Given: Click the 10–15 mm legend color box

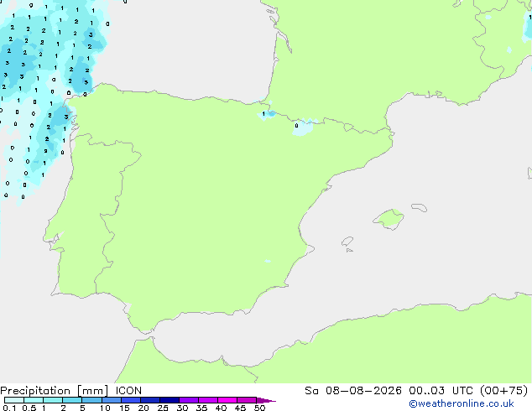Looking at the screenshot, I should coord(112,400).
